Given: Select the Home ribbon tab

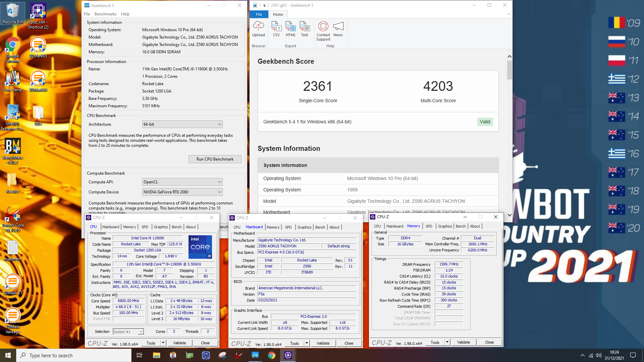Looking at the screenshot, I should pyautogui.click(x=278, y=14).
